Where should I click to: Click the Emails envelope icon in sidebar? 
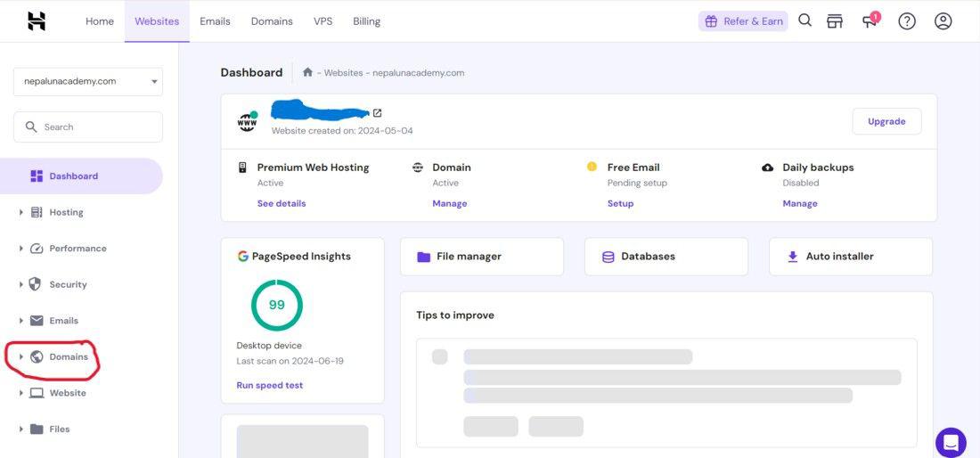tap(37, 321)
